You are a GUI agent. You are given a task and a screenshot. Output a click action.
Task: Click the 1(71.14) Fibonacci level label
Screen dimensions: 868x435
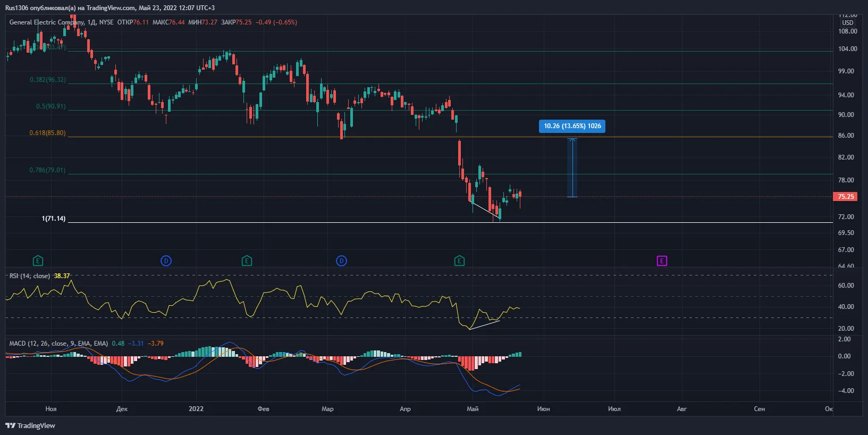54,219
